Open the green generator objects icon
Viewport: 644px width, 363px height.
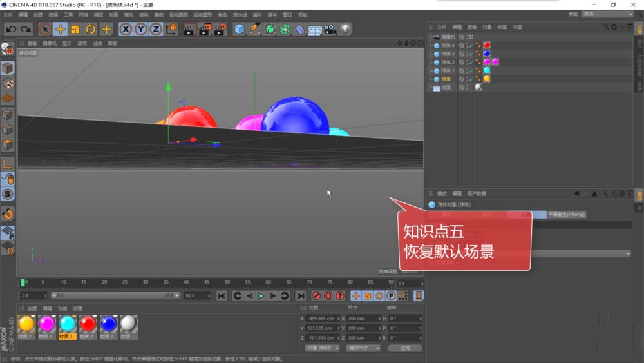270,29
